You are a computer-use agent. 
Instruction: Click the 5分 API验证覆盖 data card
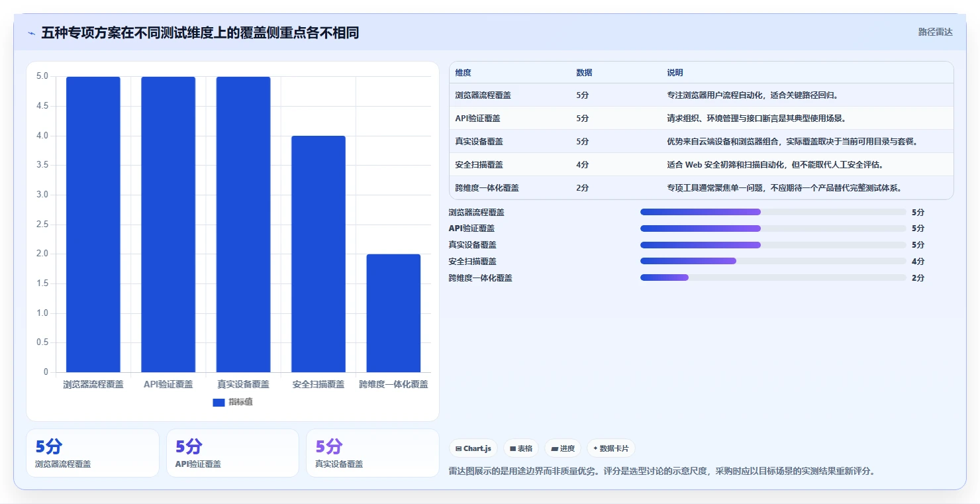(x=232, y=453)
